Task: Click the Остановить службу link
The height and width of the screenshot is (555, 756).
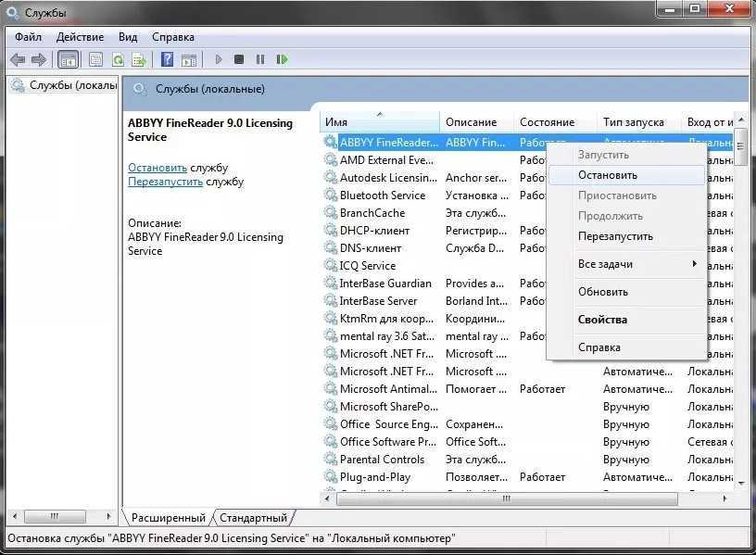Action: 157,168
